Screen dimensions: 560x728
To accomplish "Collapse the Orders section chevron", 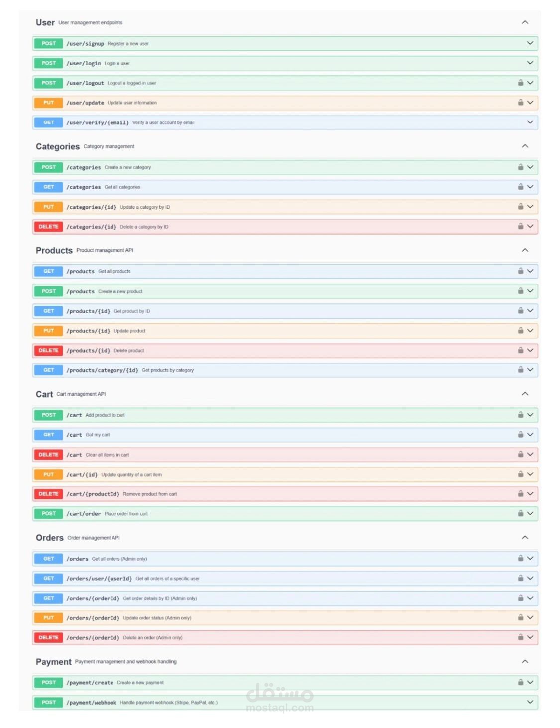I will click(525, 537).
